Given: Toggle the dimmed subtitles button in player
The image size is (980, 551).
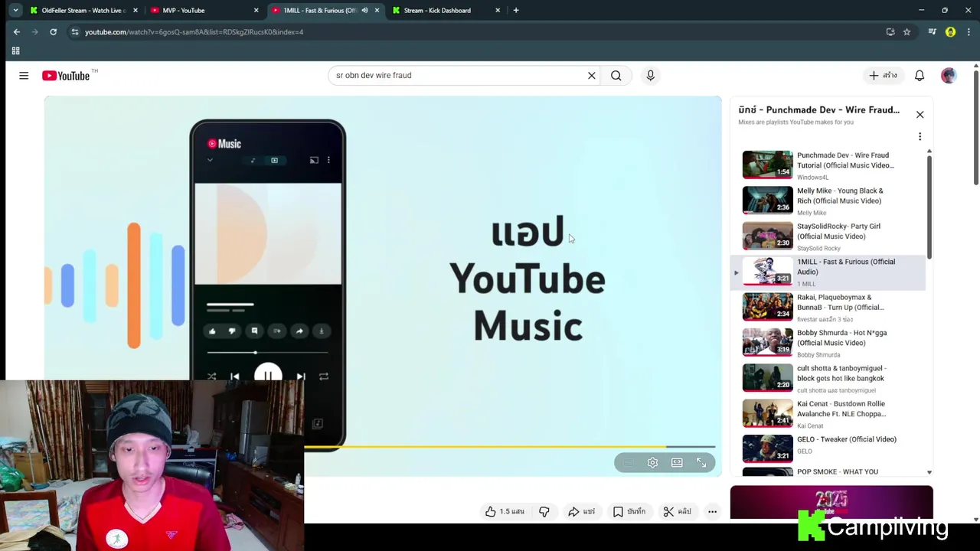Looking at the screenshot, I should tap(628, 463).
